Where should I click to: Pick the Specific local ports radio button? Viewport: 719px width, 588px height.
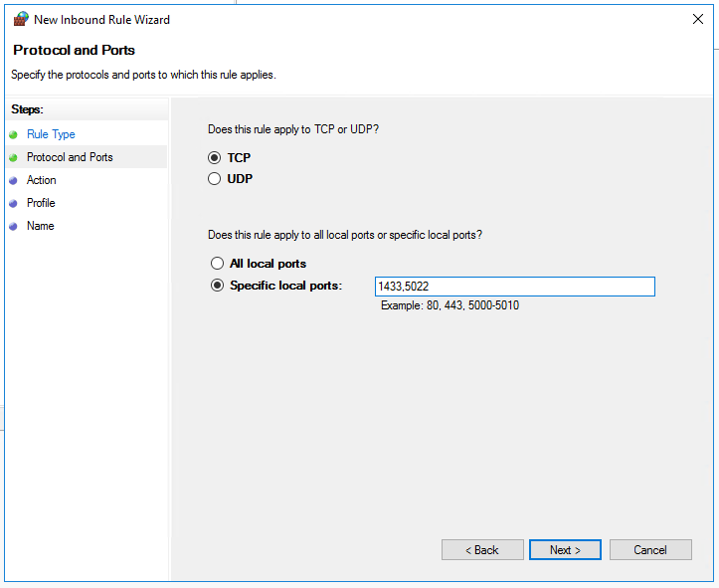pyautogui.click(x=217, y=286)
